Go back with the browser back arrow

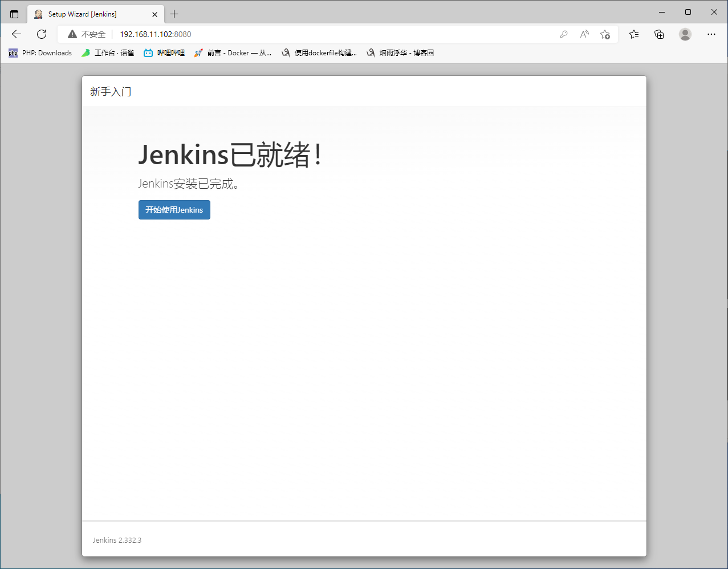click(x=17, y=34)
